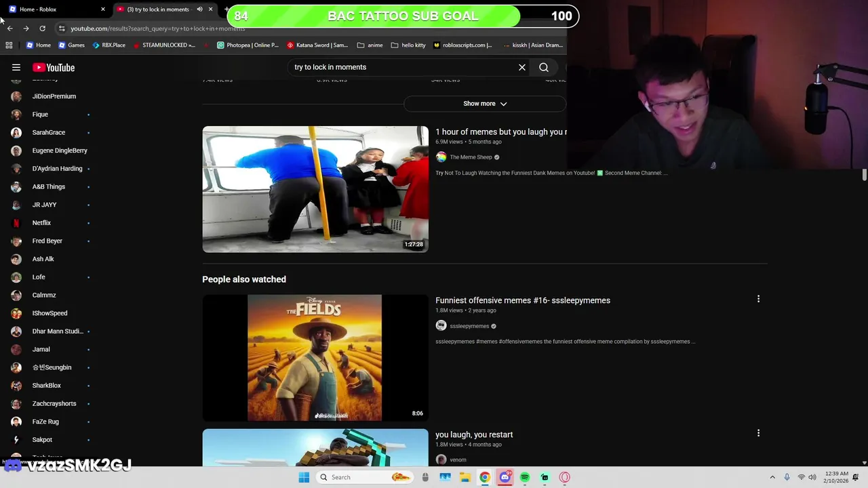Open Opera GX from the taskbar

coord(564,477)
